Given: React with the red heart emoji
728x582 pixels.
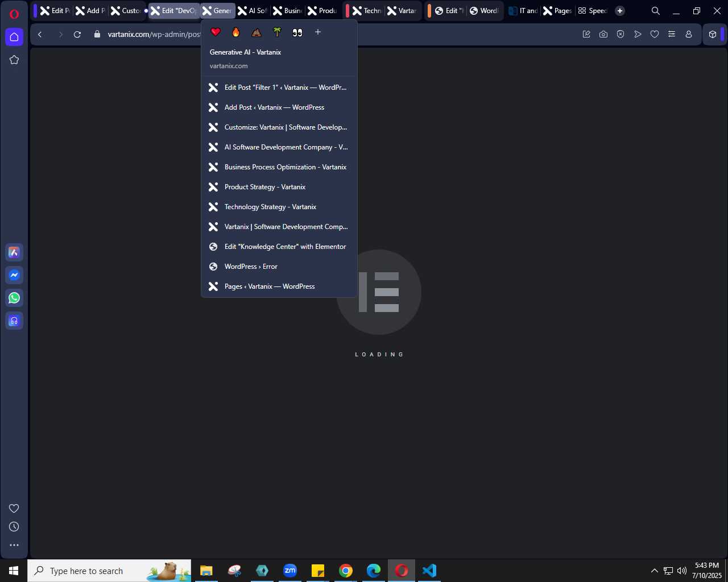Looking at the screenshot, I should pos(216,32).
